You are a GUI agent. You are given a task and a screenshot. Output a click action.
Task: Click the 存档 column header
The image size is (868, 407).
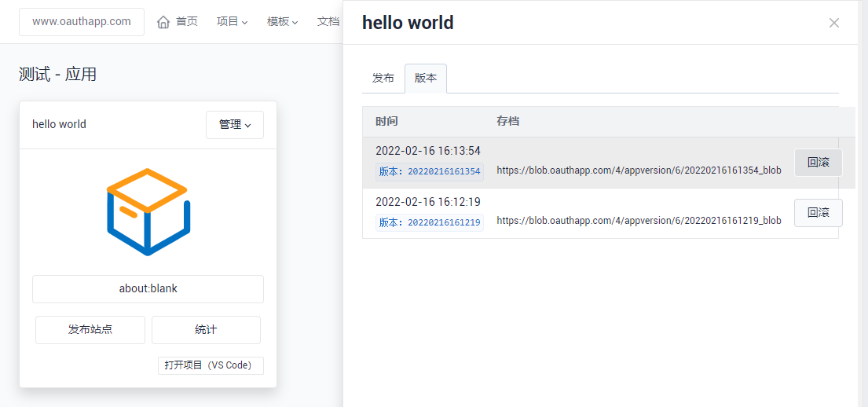[x=507, y=122]
